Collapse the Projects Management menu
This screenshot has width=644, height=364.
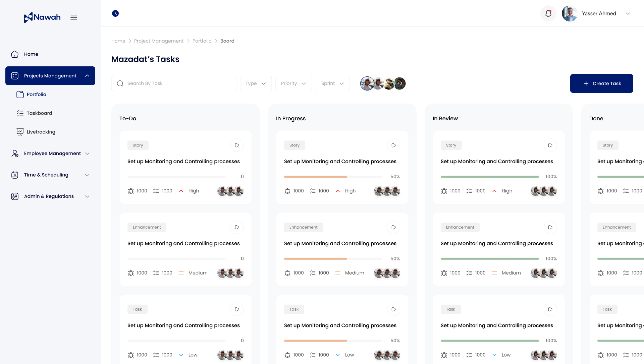tap(87, 76)
